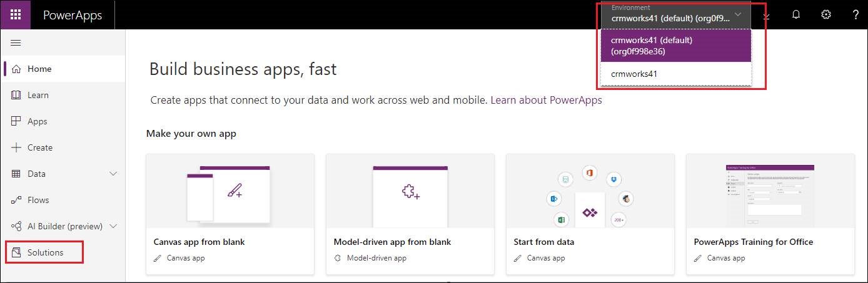Click the Home icon in sidebar
Image resolution: width=868 pixels, height=283 pixels.
(x=16, y=69)
